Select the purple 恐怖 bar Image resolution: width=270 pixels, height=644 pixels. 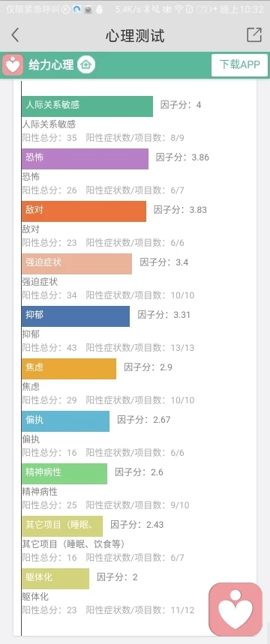[85, 159]
